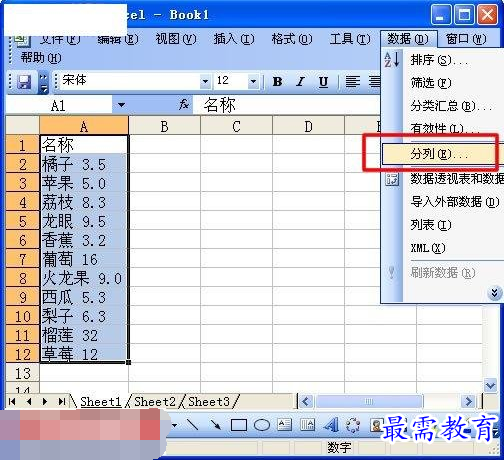Select column C header

point(236,126)
